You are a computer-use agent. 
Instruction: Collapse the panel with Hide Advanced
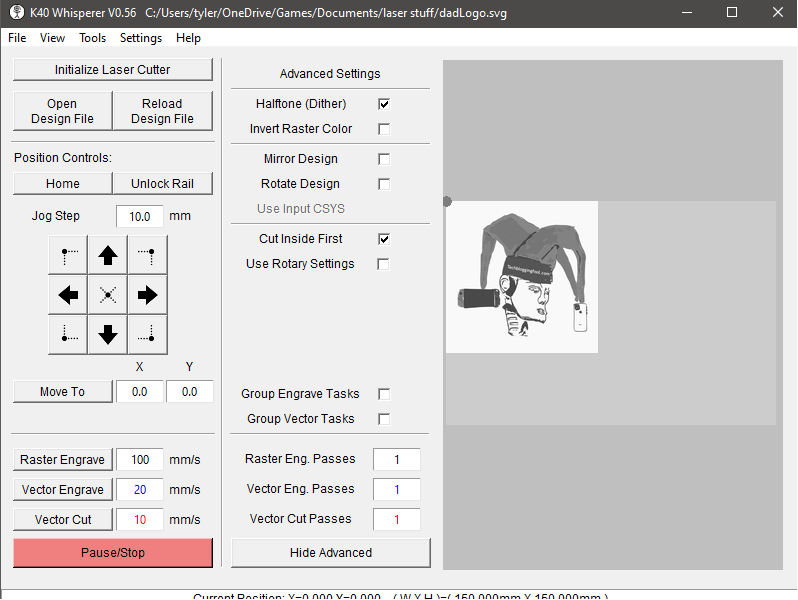(x=331, y=553)
